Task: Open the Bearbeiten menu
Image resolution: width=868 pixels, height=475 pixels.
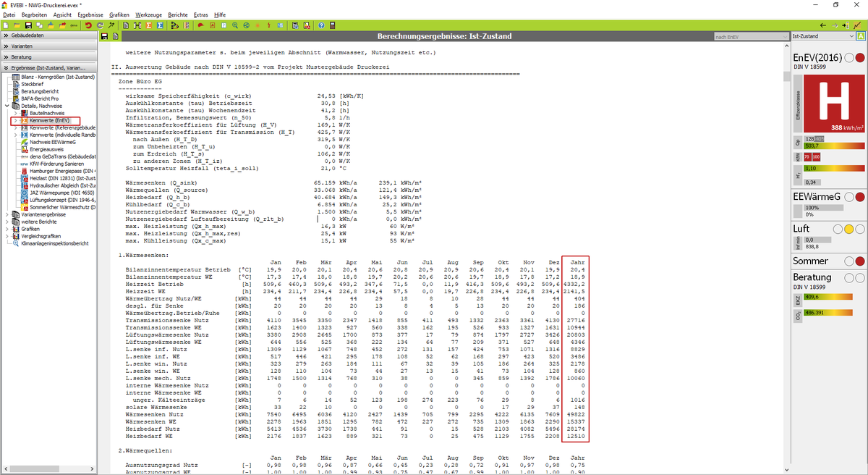Action: [35, 14]
